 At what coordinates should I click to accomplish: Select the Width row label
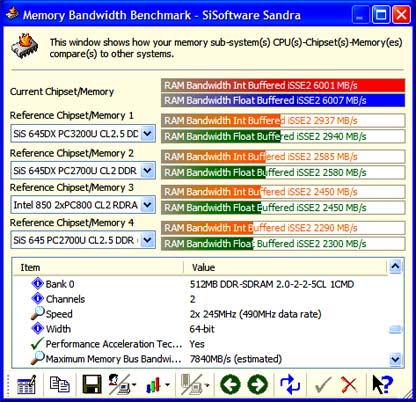[58, 329]
